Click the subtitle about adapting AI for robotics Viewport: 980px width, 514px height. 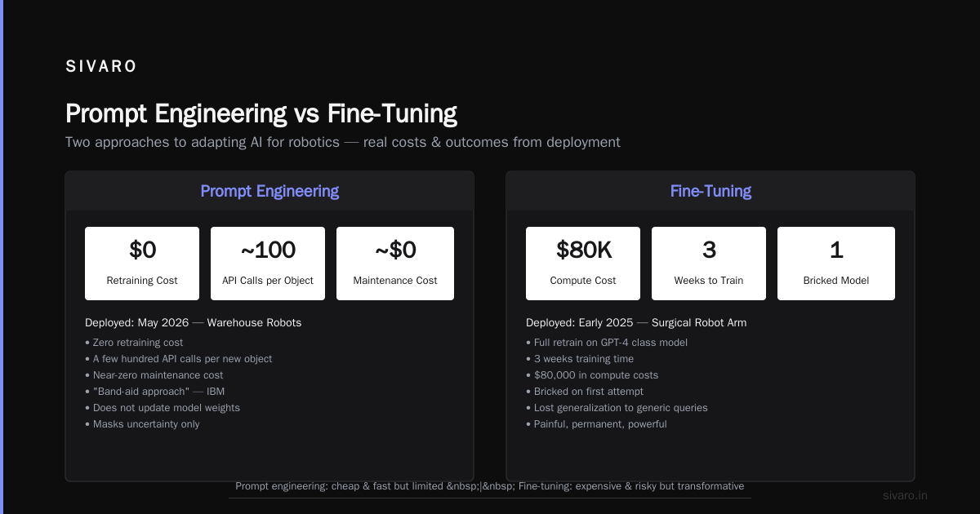pos(343,142)
